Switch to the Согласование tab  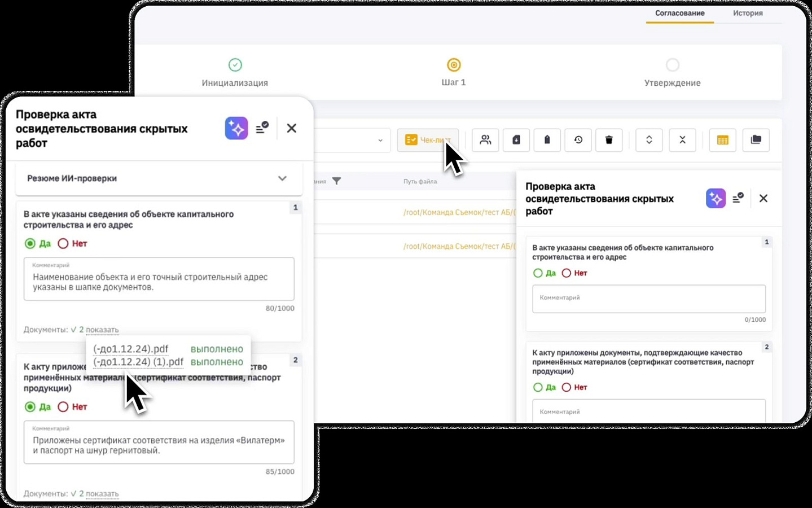tap(679, 13)
